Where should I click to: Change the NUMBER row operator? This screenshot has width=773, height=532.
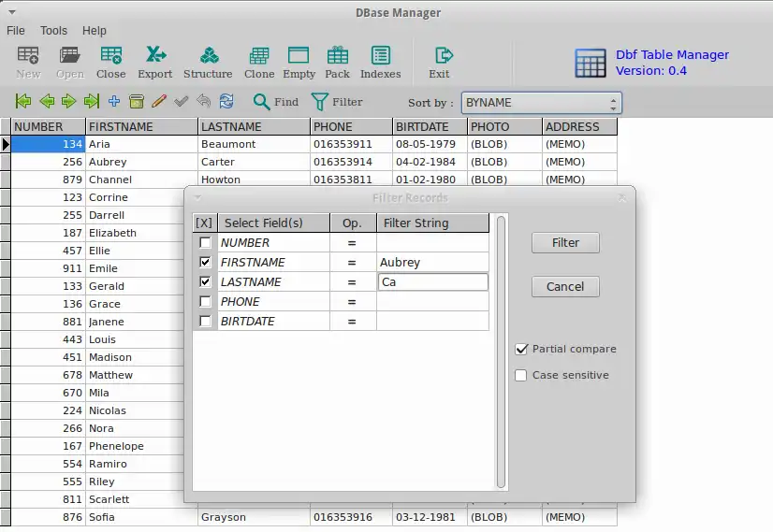(x=353, y=243)
